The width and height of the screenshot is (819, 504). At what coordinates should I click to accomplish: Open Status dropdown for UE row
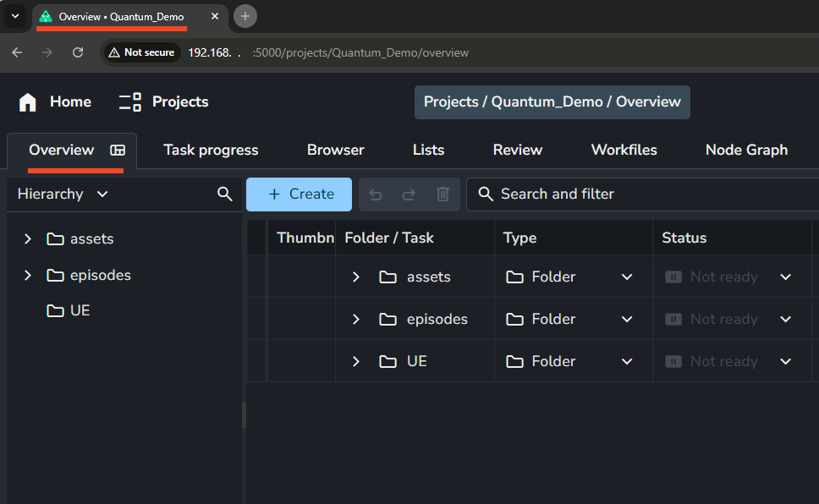[x=785, y=362]
